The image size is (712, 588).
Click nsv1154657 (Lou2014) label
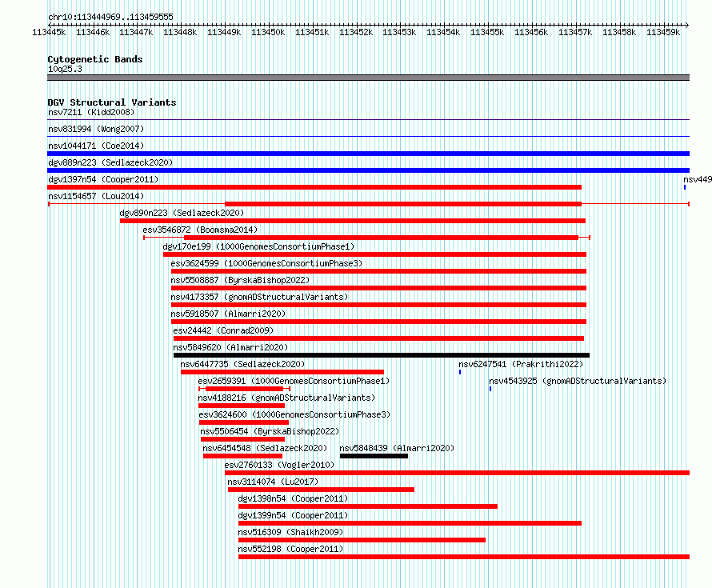[96, 196]
